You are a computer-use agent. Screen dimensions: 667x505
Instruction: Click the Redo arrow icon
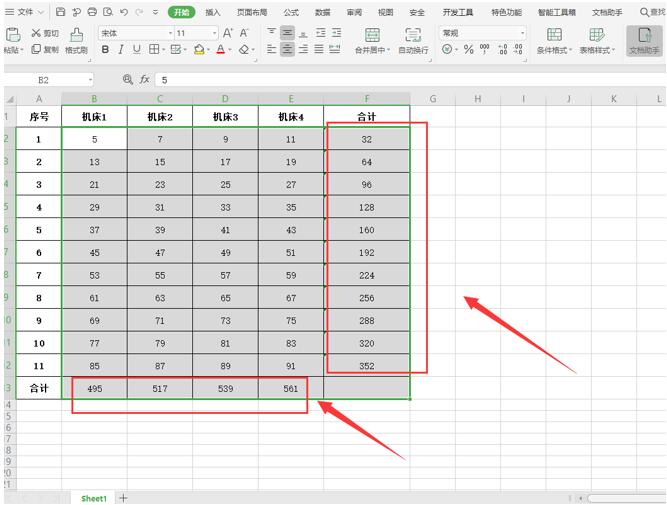(x=139, y=12)
